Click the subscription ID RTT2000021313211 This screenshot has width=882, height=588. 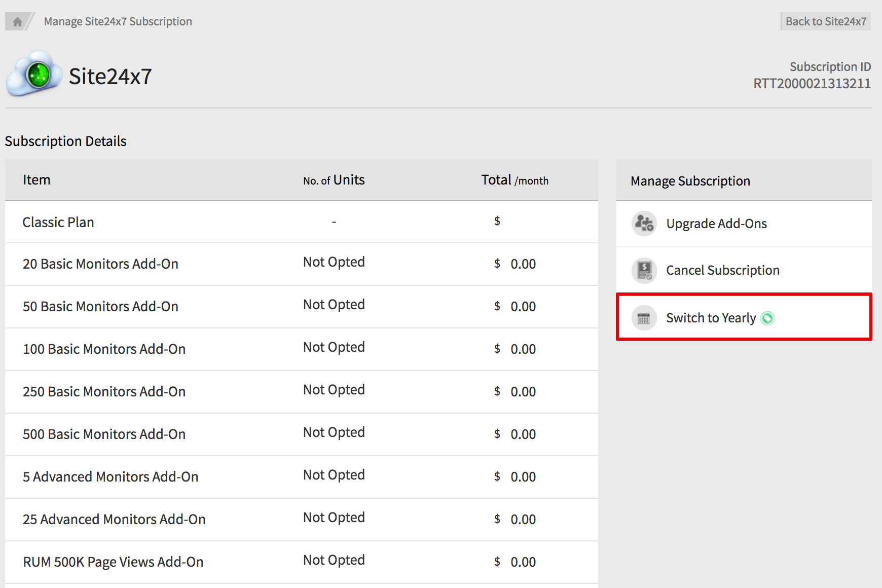click(812, 84)
